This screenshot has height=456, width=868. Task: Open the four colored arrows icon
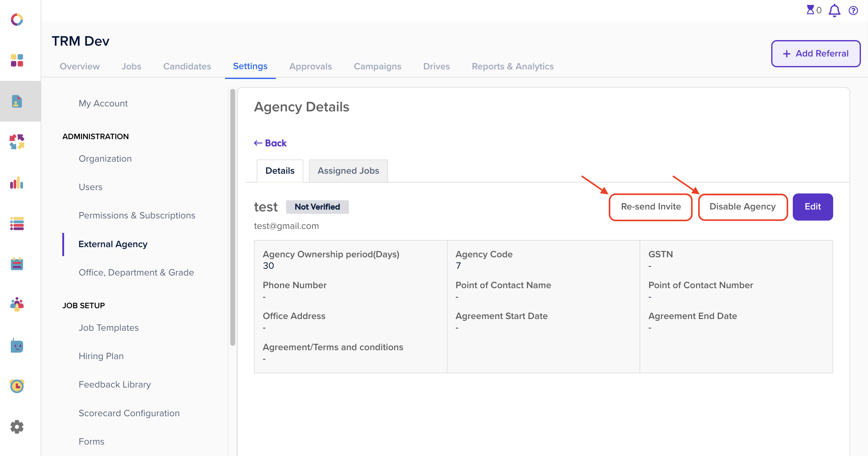click(17, 142)
